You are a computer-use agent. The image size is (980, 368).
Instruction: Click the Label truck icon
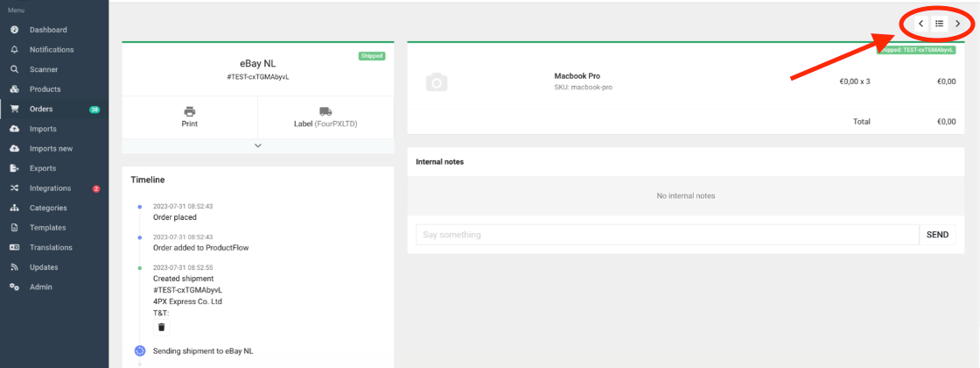[325, 111]
